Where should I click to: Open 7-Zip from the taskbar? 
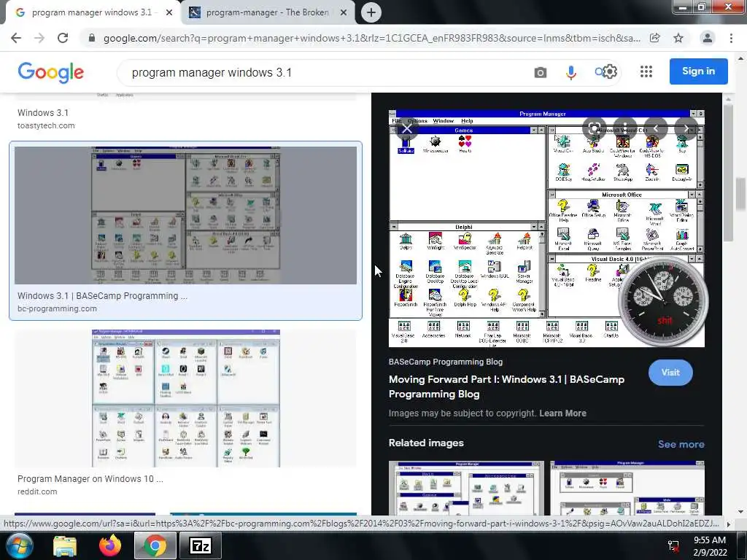[200, 545]
